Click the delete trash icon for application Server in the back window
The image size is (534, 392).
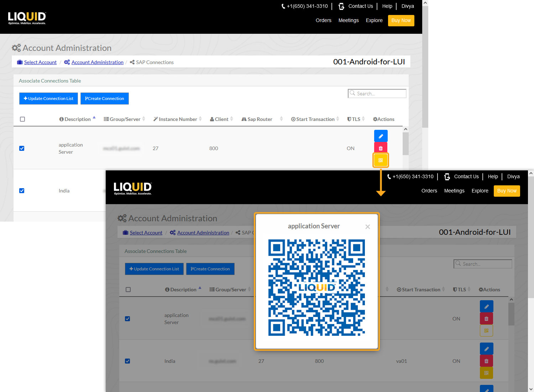(381, 148)
